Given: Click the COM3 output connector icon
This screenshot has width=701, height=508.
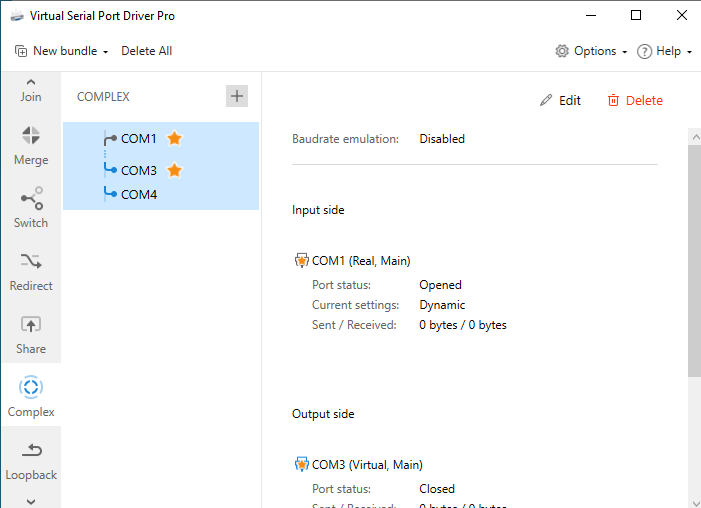Looking at the screenshot, I should [110, 169].
